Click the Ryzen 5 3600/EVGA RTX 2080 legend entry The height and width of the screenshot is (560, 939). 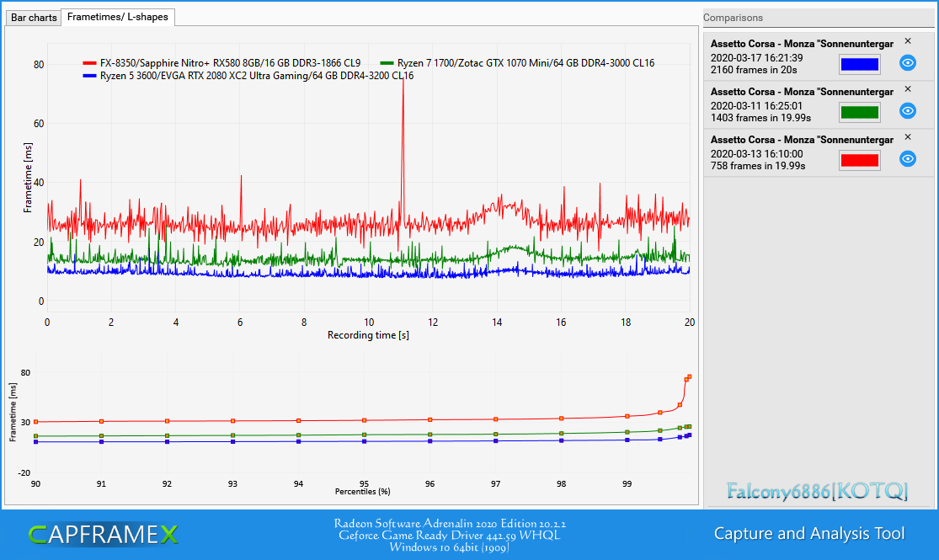248,76
